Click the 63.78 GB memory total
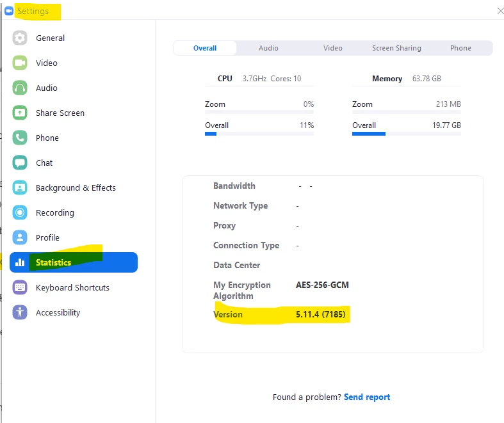This screenshot has height=423, width=504. (x=427, y=78)
